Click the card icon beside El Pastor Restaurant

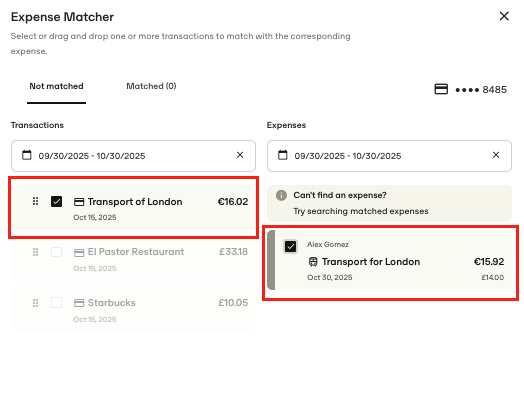(x=79, y=253)
